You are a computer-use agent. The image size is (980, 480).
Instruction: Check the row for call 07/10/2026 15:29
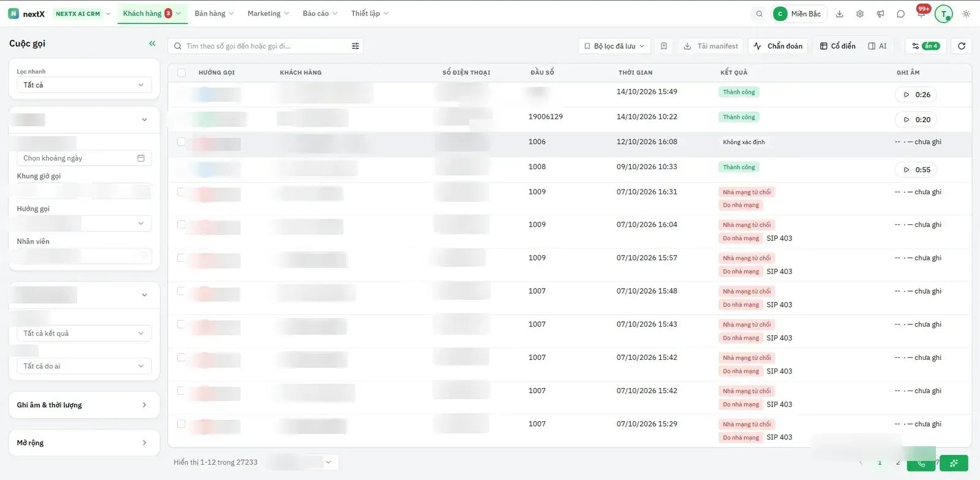pos(181,424)
